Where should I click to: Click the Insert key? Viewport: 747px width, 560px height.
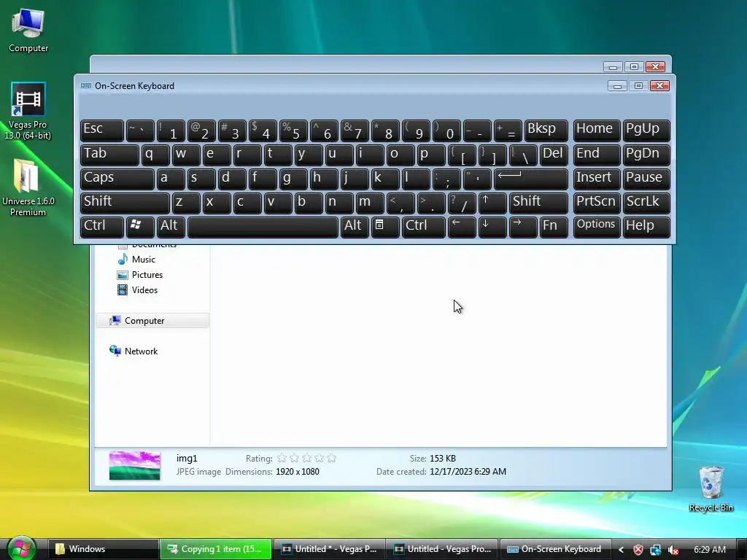(x=597, y=179)
